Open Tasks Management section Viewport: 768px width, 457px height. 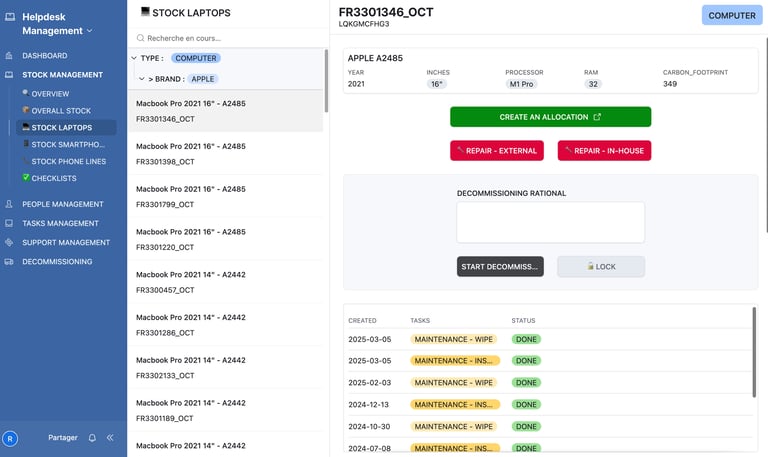[60, 223]
